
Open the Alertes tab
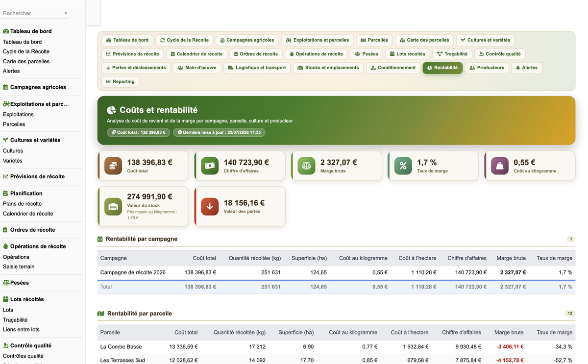pos(527,68)
